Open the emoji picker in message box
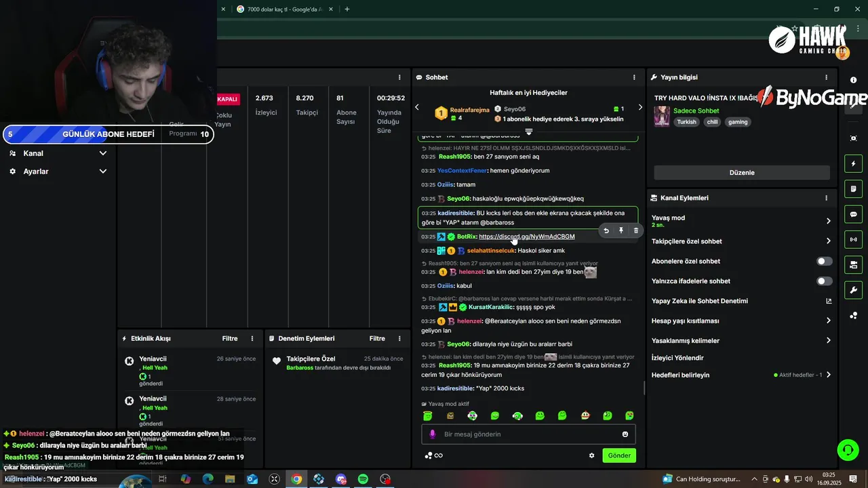Screen dimensions: 868x488 point(625,434)
